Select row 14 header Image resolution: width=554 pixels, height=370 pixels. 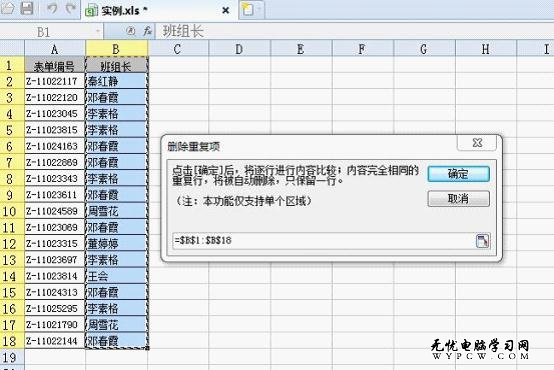pyautogui.click(x=12, y=276)
